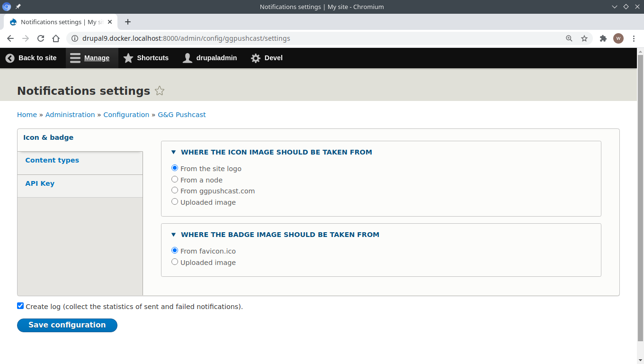
Task: Select Back to site arrow icon
Action: 9,58
